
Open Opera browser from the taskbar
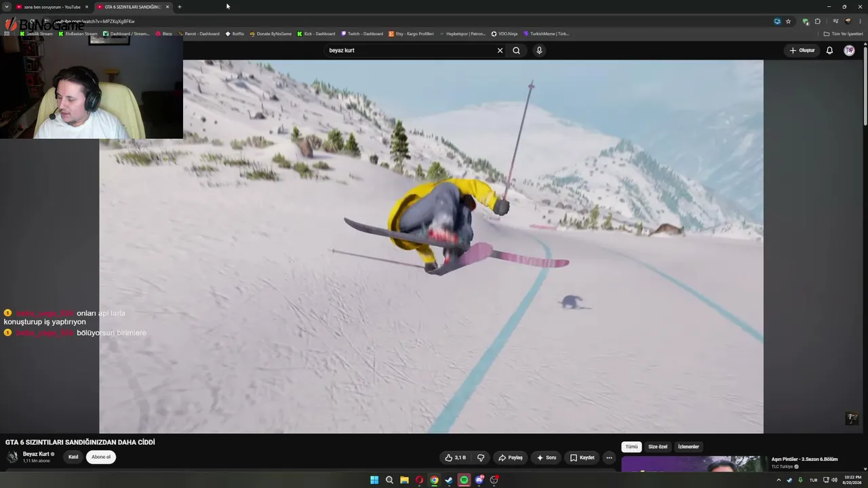[419, 480]
